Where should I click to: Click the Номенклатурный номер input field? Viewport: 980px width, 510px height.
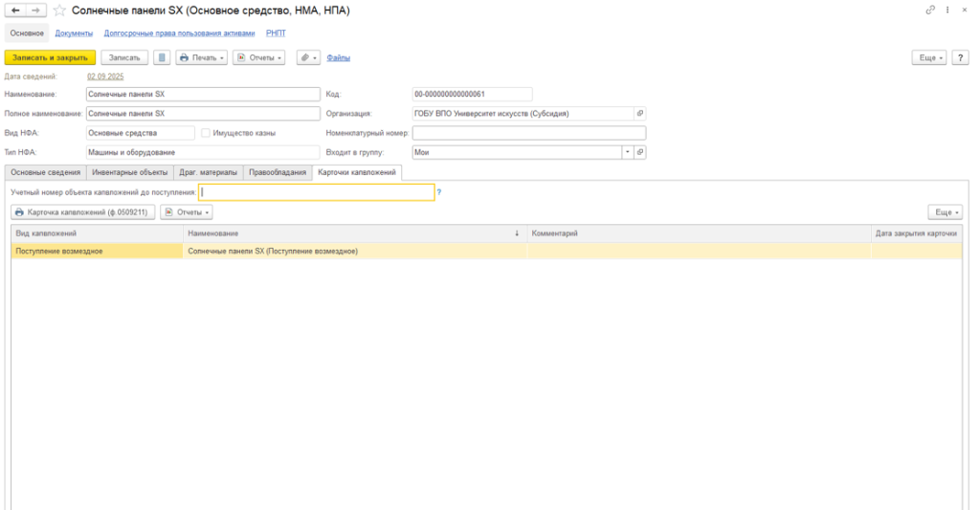[528, 133]
